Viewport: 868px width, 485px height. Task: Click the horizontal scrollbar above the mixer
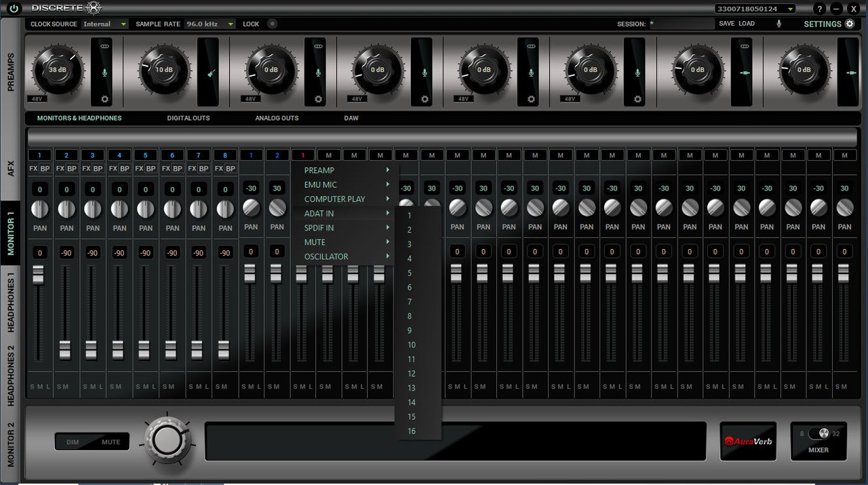click(443, 136)
